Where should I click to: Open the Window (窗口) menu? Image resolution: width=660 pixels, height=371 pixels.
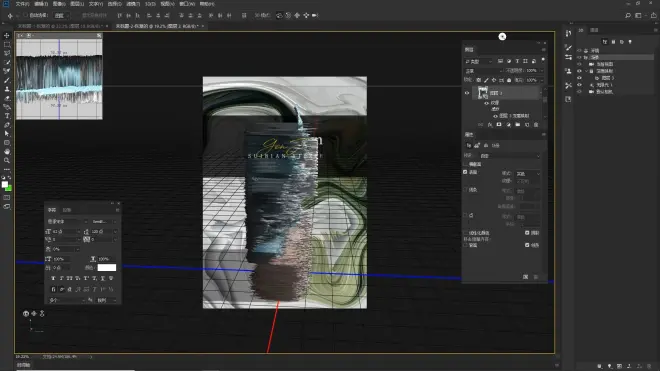point(187,4)
